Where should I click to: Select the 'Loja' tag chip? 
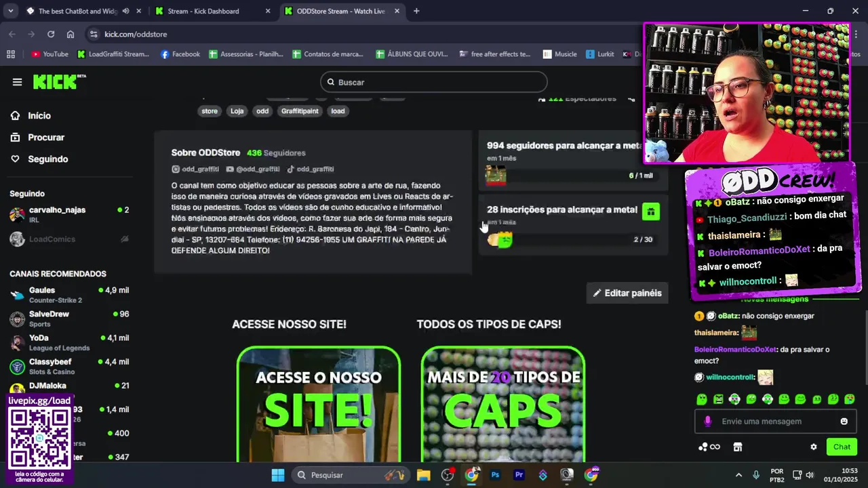click(x=237, y=111)
